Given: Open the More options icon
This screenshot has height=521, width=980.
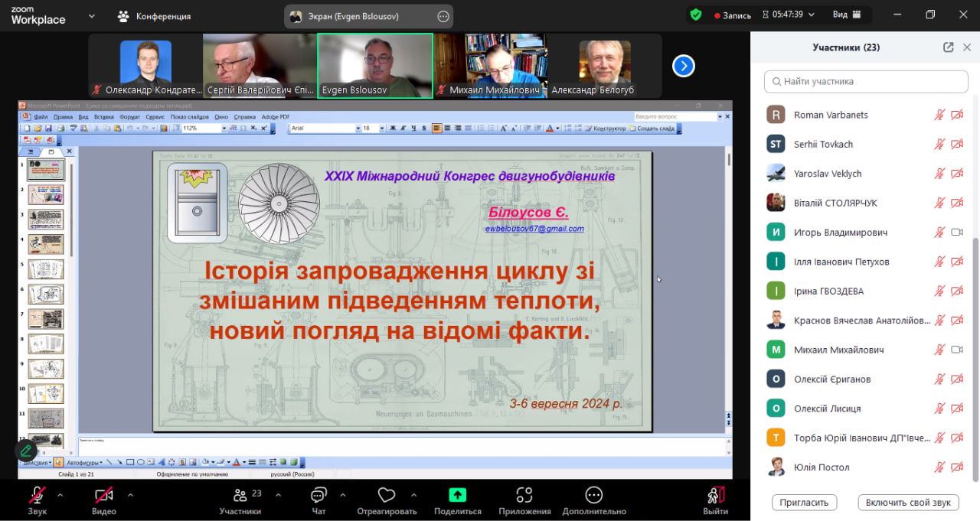Looking at the screenshot, I should (x=593, y=495).
